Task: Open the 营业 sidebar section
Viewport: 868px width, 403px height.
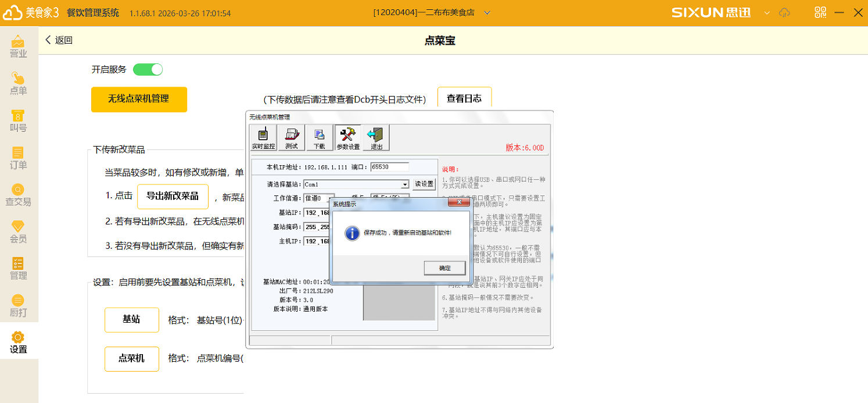Action: 19,47
